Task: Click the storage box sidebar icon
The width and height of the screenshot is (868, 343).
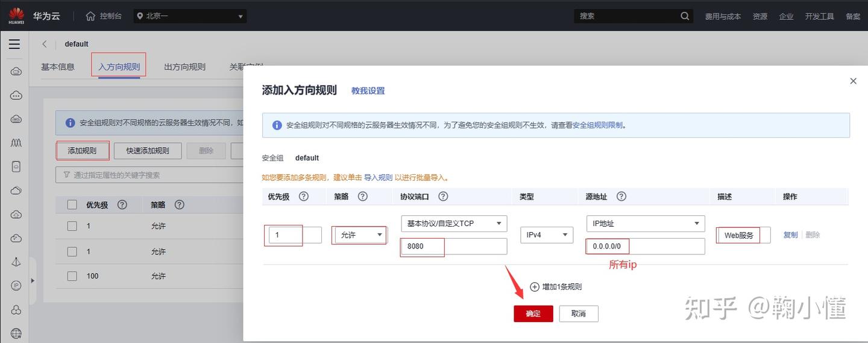Action: [x=16, y=166]
